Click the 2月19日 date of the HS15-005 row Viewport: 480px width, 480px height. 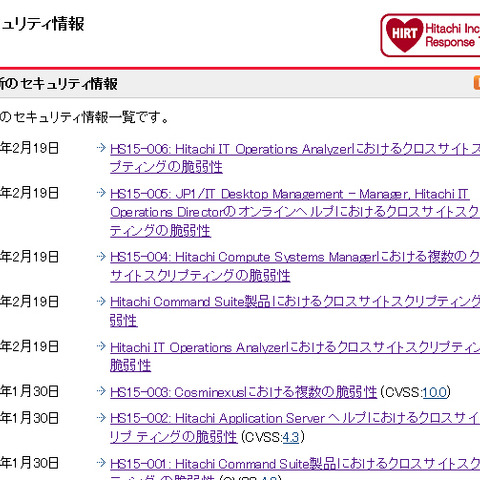[x=29, y=193]
